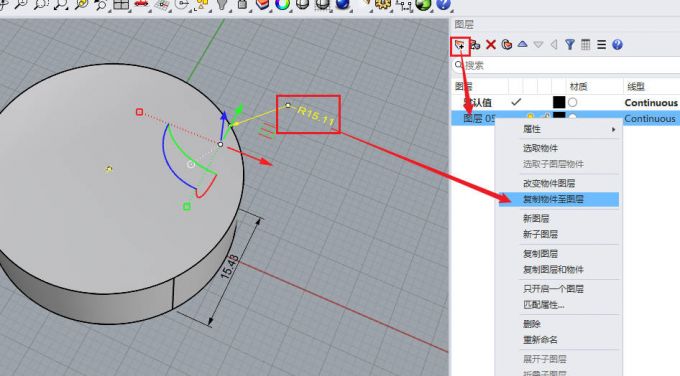Screen dimensions: 680x376
Task: Click the green square gumball scale handle
Action: tap(186, 206)
